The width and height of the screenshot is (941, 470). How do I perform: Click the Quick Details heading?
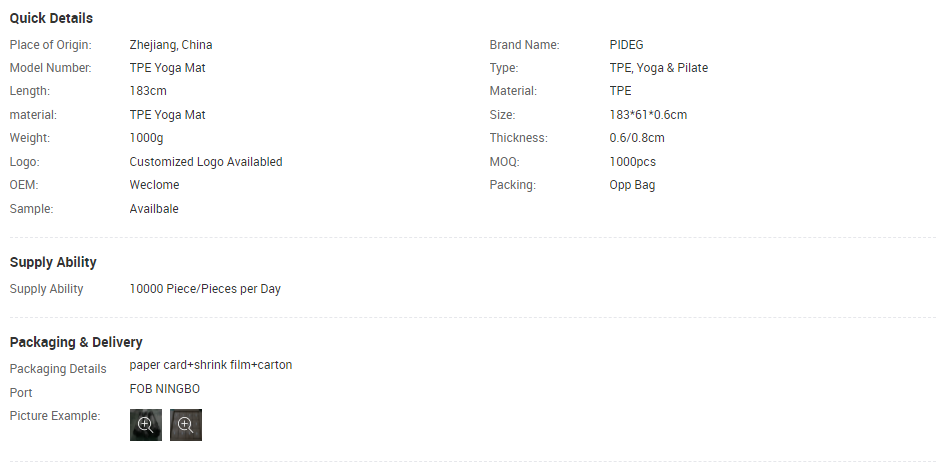click(51, 18)
